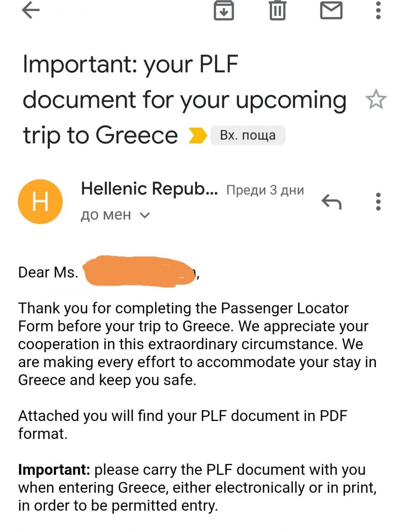Click the Преди 3 дни timestamp
The height and width of the screenshot is (532, 403).
point(265,190)
